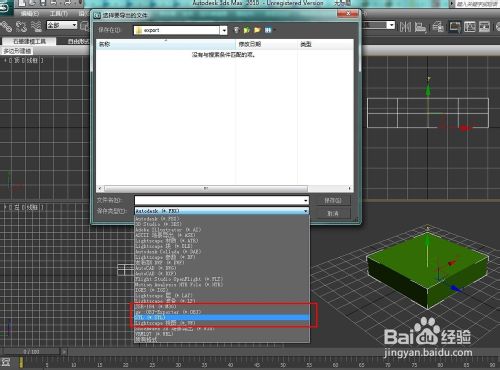Click the top viewport label [+][顶][线框]
The image size is (500, 370).
click(24, 61)
